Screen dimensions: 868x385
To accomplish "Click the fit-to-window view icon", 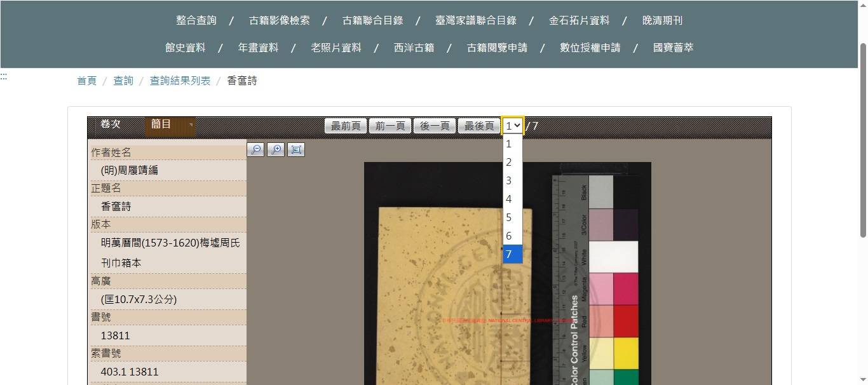I will tap(296, 149).
